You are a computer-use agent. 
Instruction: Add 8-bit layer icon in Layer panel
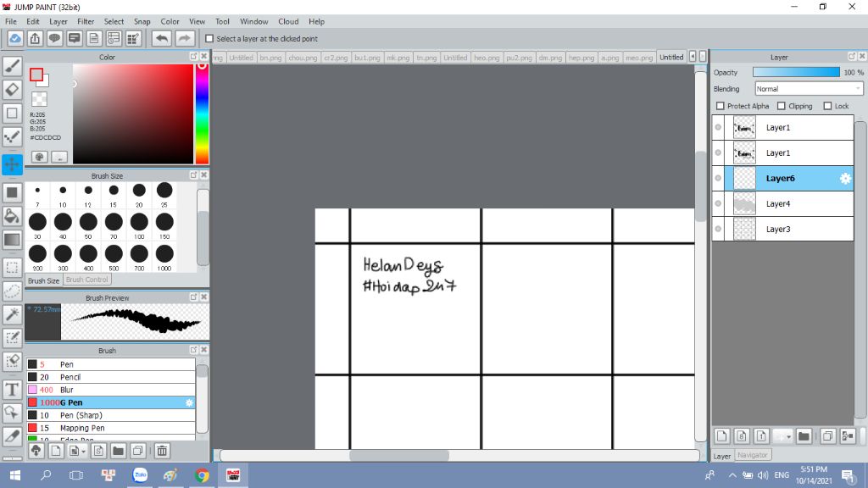[x=742, y=436]
